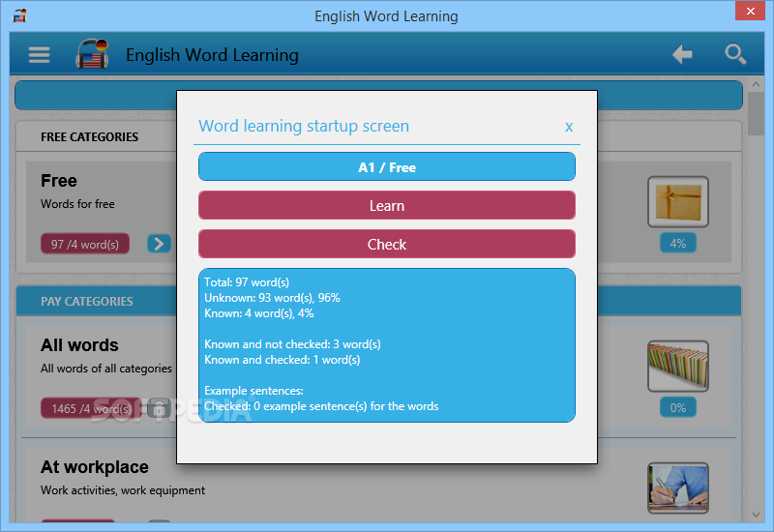Viewport: 774px width, 532px height.
Task: Click the FREE CATEGORIES header
Action: 89,136
